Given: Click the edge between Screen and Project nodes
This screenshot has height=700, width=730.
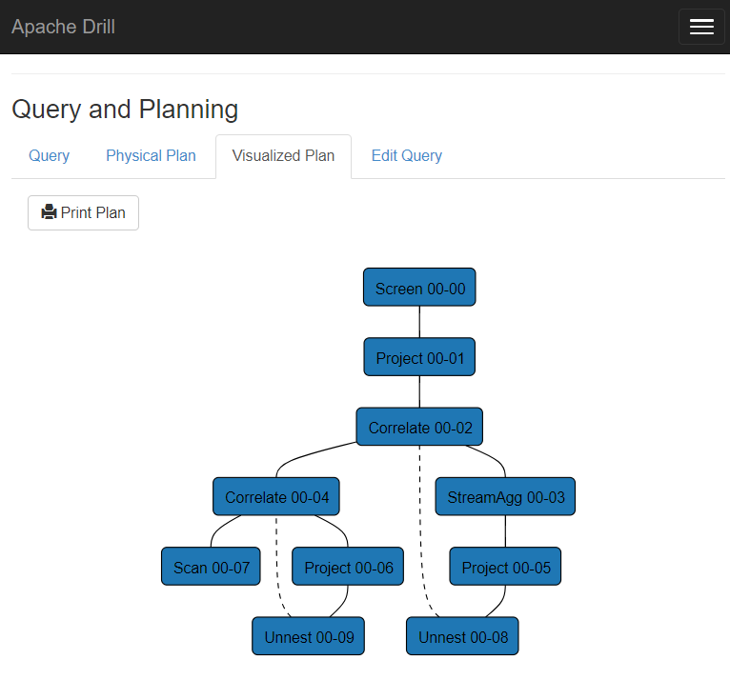Looking at the screenshot, I should 419,323.
